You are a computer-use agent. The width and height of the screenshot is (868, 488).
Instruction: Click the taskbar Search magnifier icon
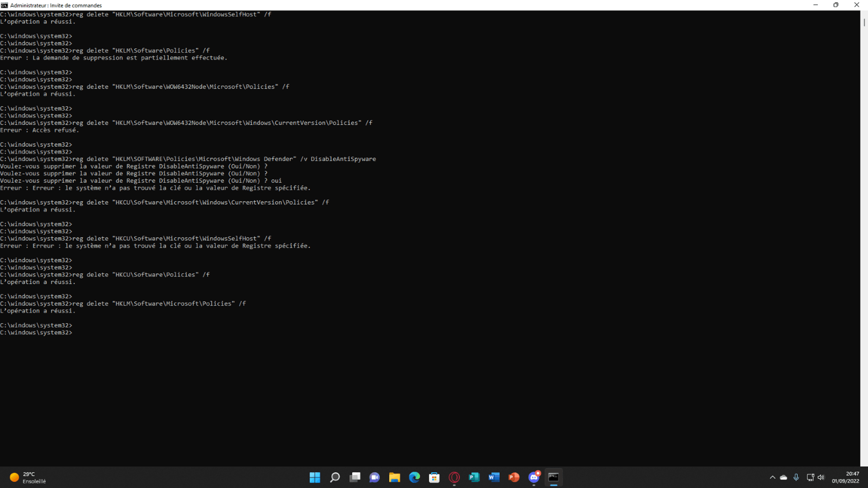(335, 477)
